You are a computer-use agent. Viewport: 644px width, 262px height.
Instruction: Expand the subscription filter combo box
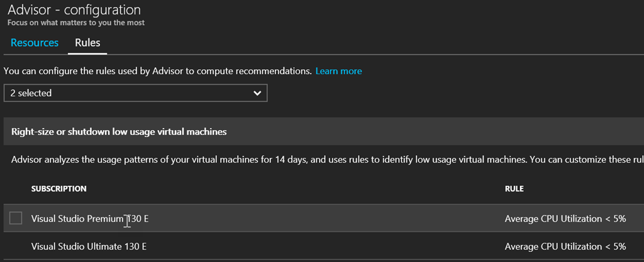pyautogui.click(x=135, y=93)
